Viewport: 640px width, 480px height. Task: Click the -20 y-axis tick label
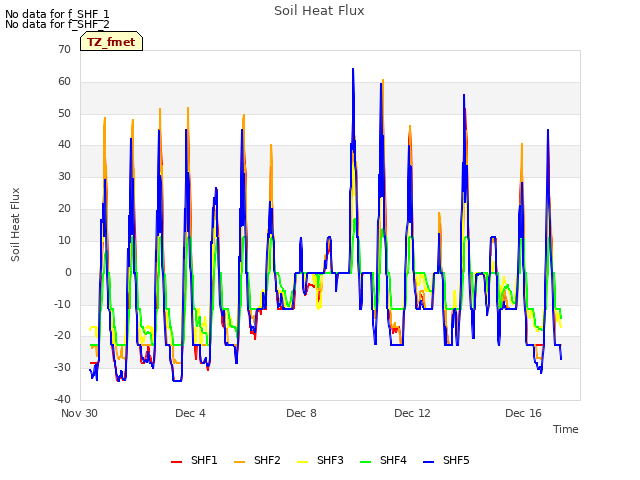[x=63, y=336]
